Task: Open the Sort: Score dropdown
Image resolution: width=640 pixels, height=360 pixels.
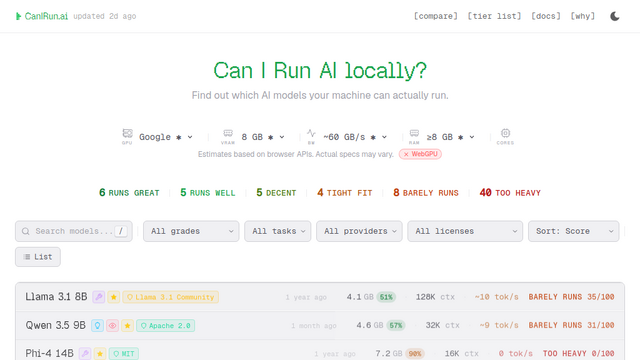Action: coord(573,231)
